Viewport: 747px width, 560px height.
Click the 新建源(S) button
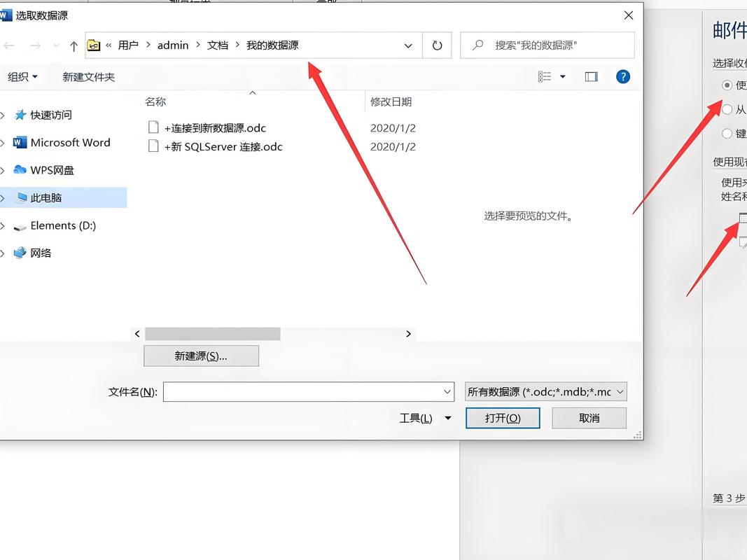point(201,356)
